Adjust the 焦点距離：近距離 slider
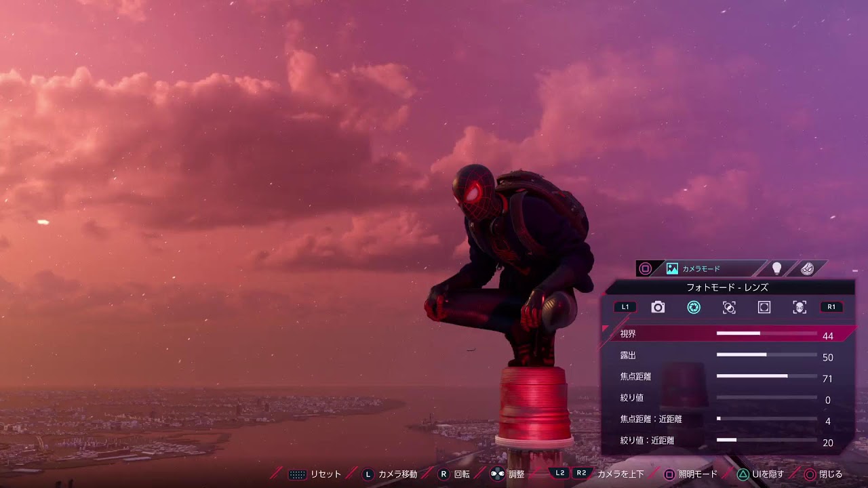Viewport: 868px width, 488px height. [x=766, y=419]
